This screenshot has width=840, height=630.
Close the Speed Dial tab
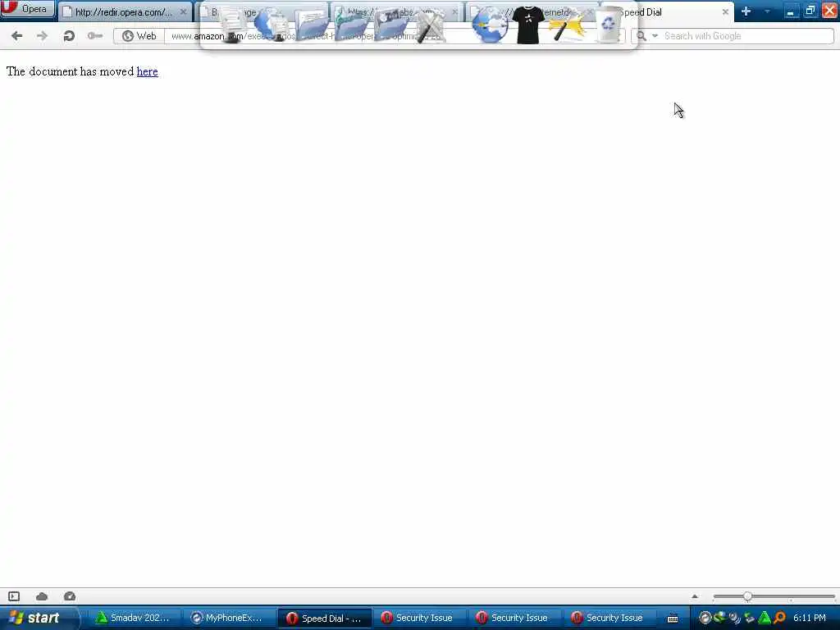point(725,11)
